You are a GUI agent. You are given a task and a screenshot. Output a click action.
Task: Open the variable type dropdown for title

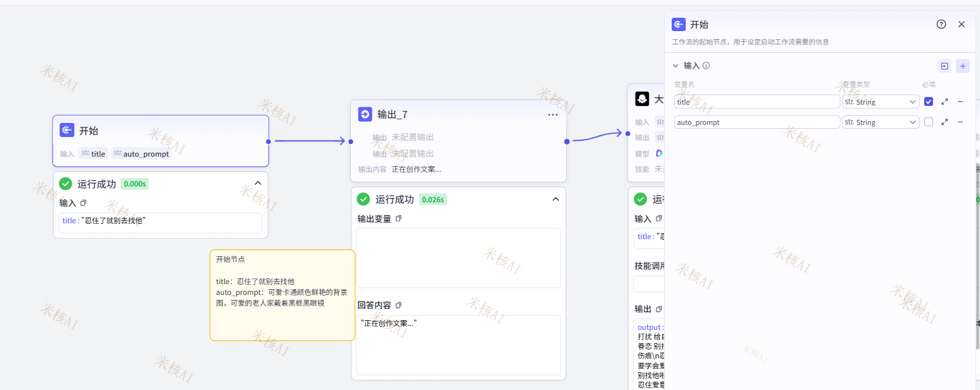pos(880,102)
